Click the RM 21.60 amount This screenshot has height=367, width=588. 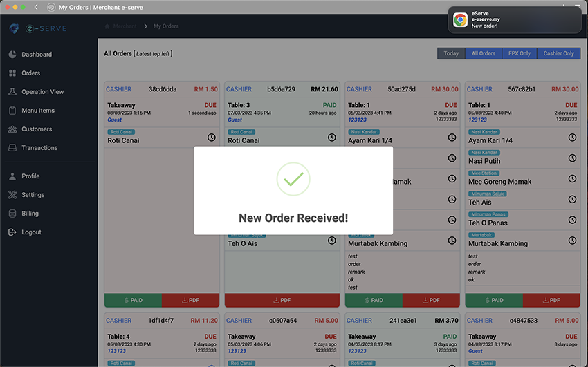click(324, 89)
